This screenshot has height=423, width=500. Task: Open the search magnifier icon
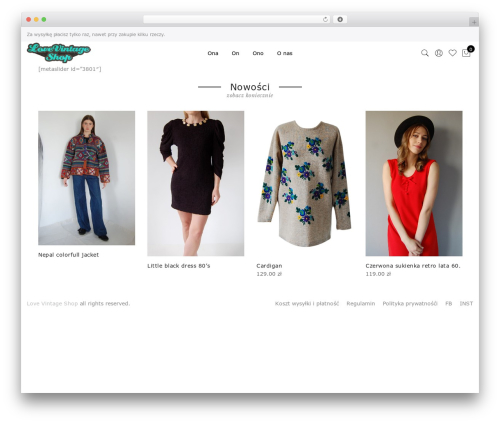[x=425, y=53]
